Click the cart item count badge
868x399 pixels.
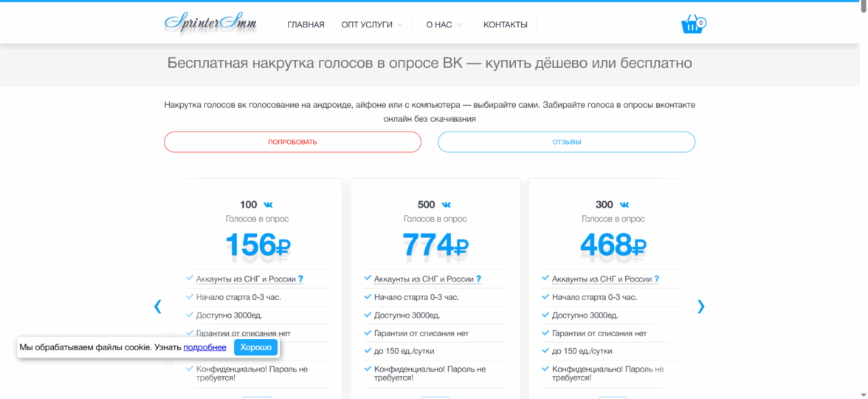pos(701,23)
